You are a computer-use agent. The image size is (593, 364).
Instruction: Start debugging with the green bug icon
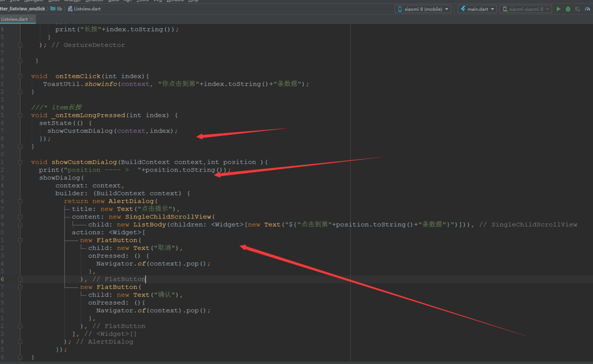pyautogui.click(x=568, y=9)
